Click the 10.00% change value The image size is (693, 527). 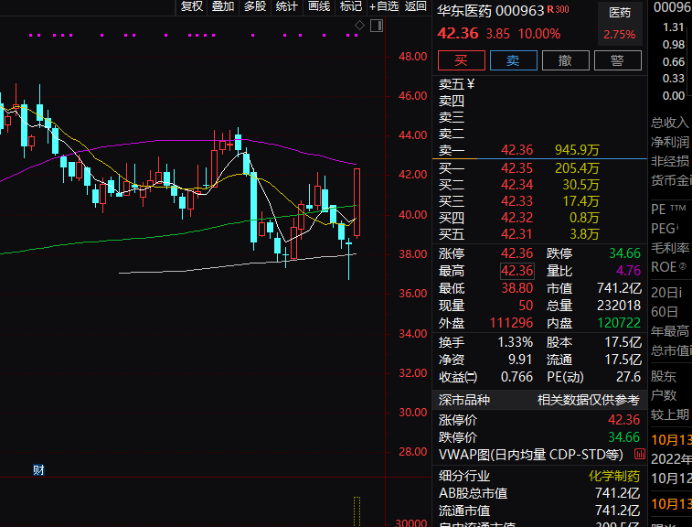[539, 34]
